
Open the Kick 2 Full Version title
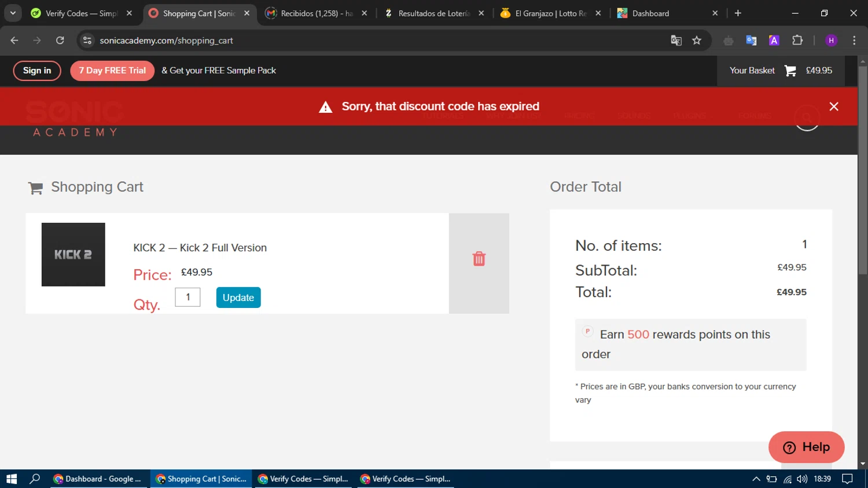click(200, 248)
